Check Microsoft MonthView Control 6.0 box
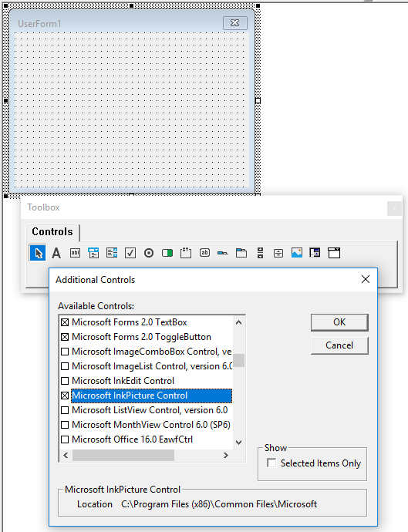 65,425
